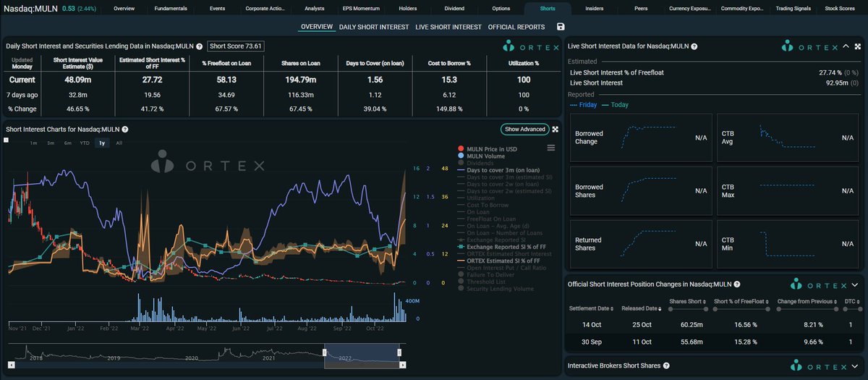Click small reset zoom box above chart
Image resolution: width=868 pixels, height=380 pixels.
pos(7,140)
